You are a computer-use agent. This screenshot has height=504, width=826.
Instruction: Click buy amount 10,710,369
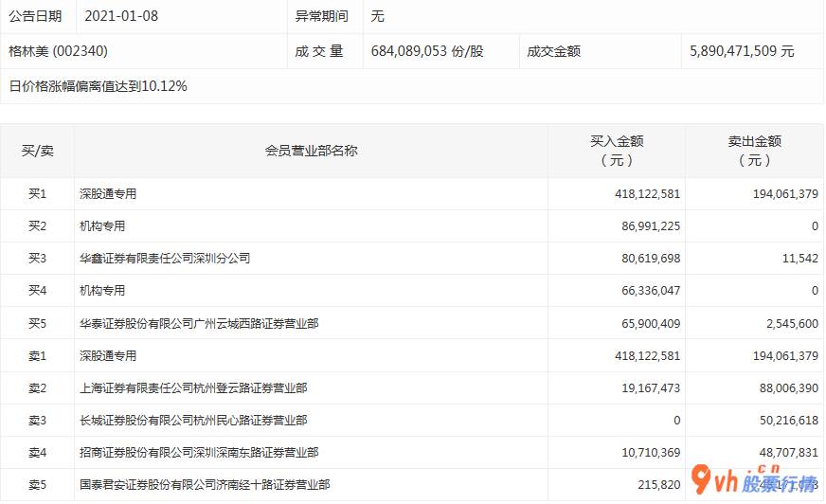tap(651, 453)
